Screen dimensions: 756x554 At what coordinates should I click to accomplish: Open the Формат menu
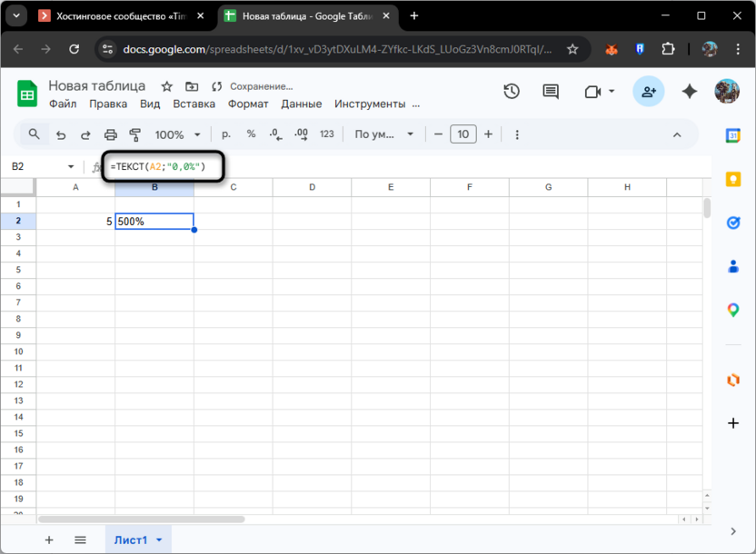(248, 104)
